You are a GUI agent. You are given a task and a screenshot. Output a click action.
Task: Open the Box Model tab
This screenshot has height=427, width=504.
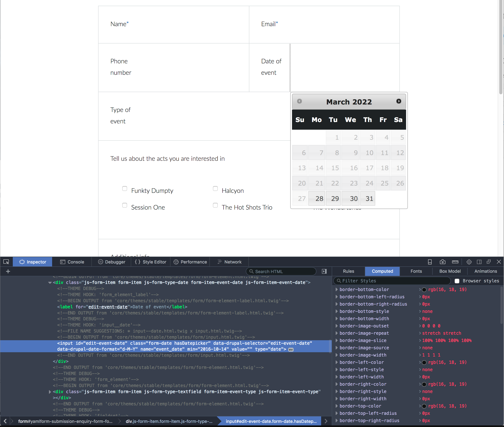pos(450,271)
